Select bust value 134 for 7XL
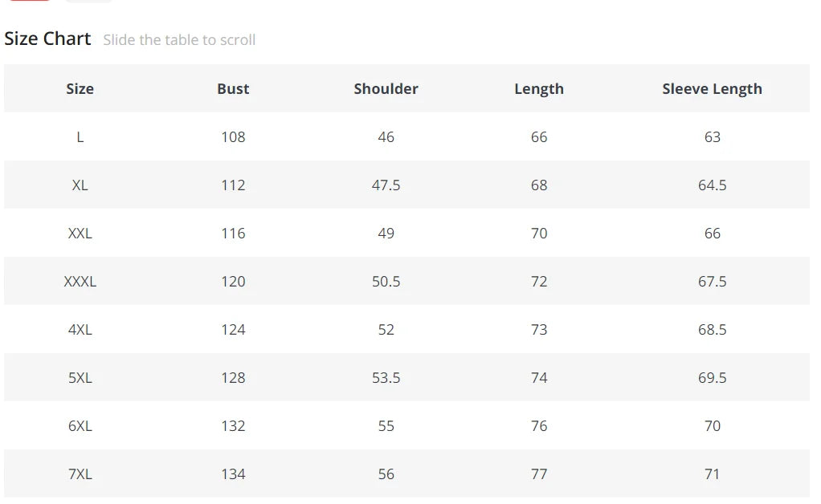This screenshot has width=821, height=504. tap(233, 474)
